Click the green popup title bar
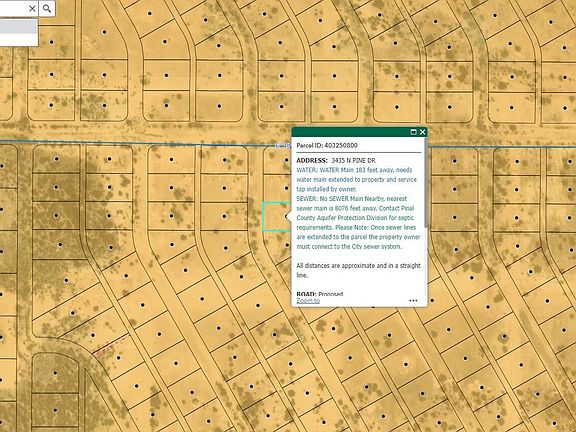 point(351,132)
